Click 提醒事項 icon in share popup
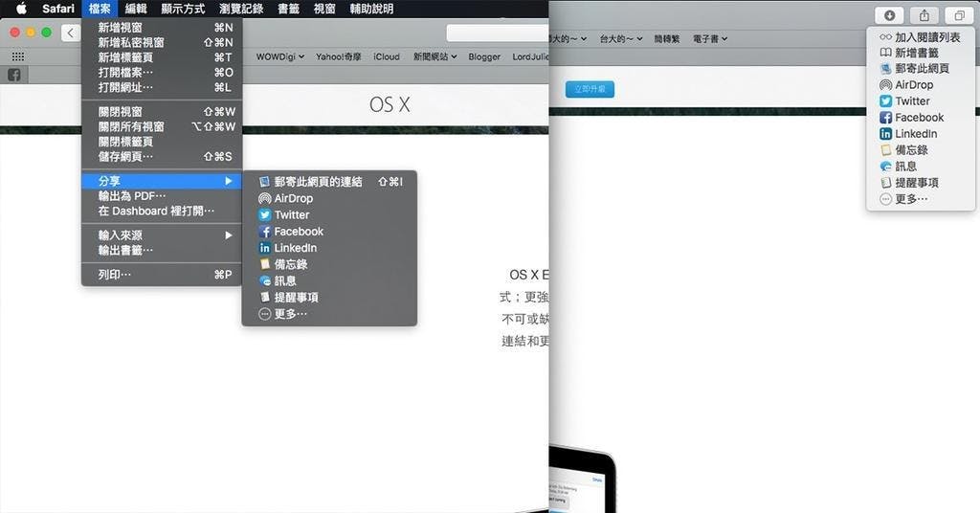 (x=885, y=183)
